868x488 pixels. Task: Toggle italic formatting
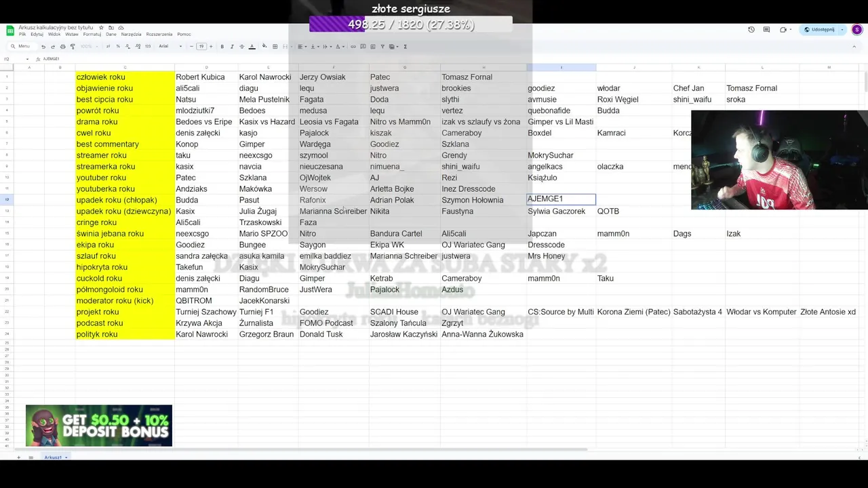[232, 47]
